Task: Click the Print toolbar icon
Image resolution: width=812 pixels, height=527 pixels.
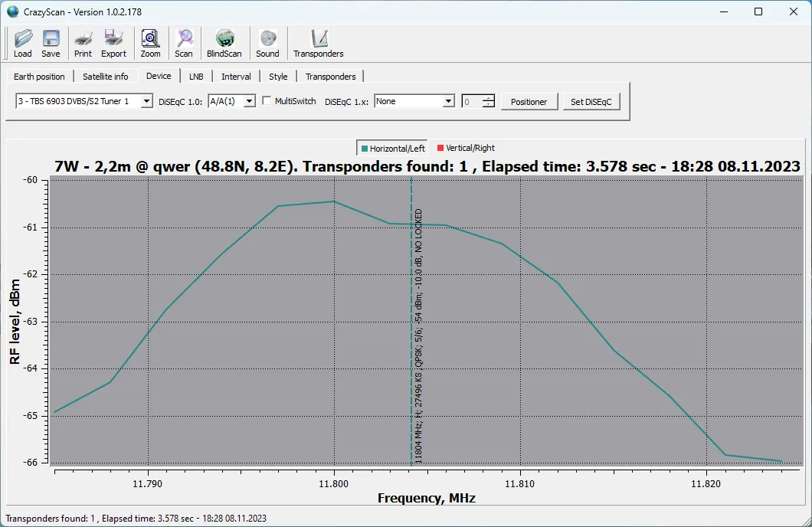Action: pos(83,38)
